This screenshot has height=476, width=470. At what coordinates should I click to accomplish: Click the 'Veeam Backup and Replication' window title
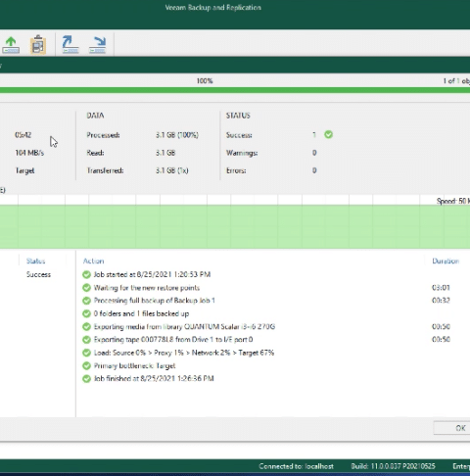[213, 8]
